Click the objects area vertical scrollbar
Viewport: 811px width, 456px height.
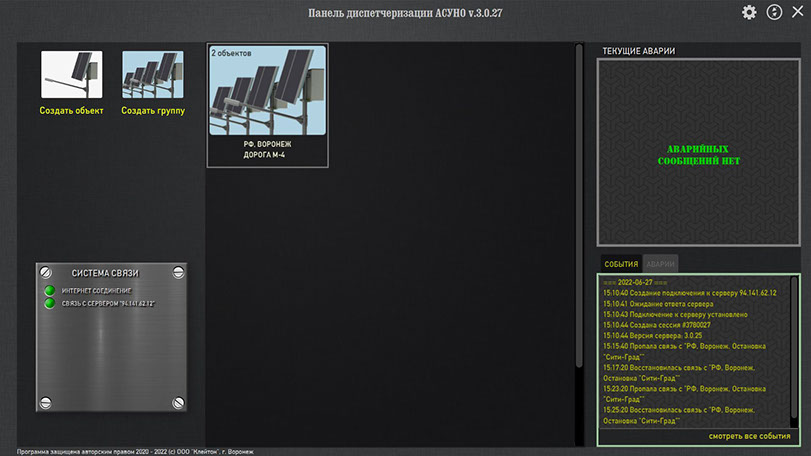coord(578,240)
